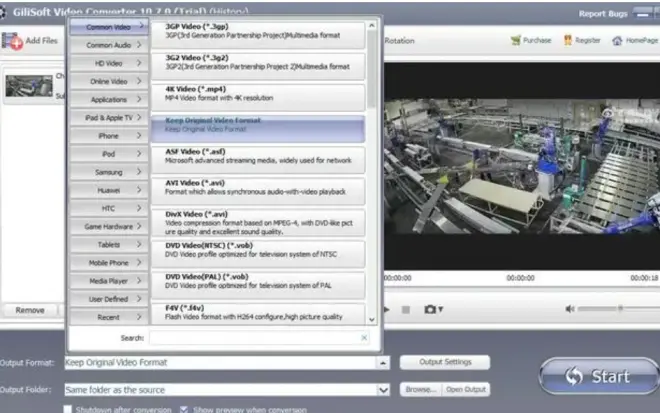
Task: Click the Register icon
Action: pyautogui.click(x=567, y=41)
